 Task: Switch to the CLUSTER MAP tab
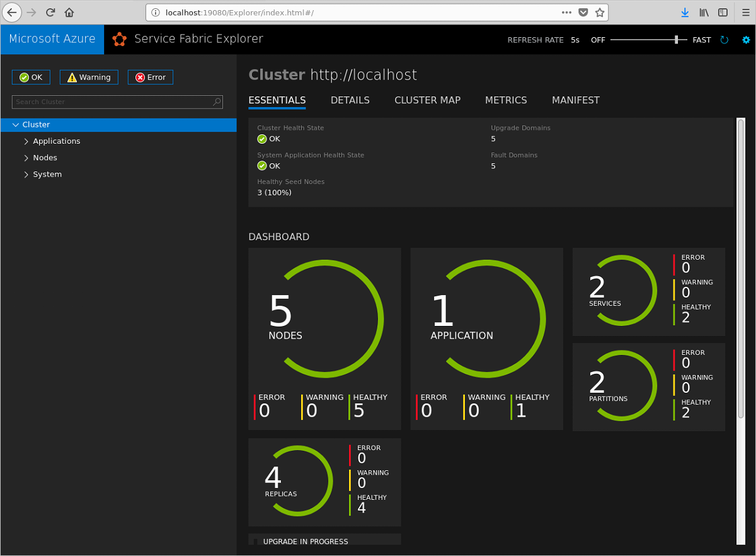[427, 100]
